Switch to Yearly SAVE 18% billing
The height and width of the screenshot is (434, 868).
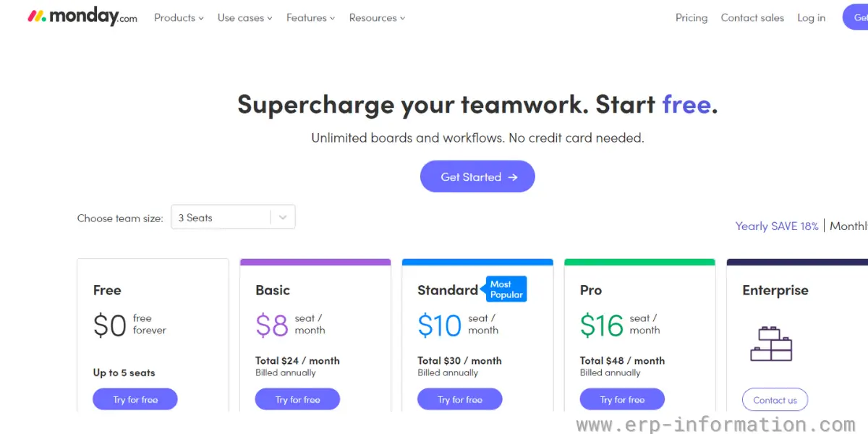tap(777, 226)
